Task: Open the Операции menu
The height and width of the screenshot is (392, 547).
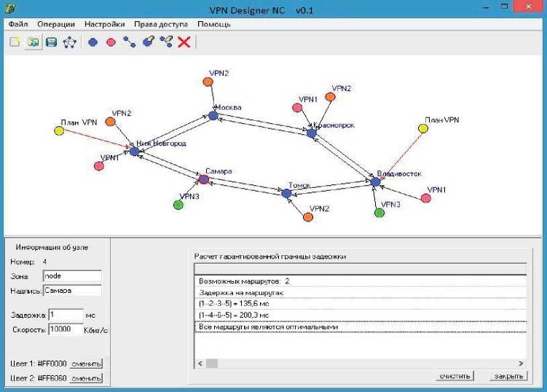Action: 56,25
